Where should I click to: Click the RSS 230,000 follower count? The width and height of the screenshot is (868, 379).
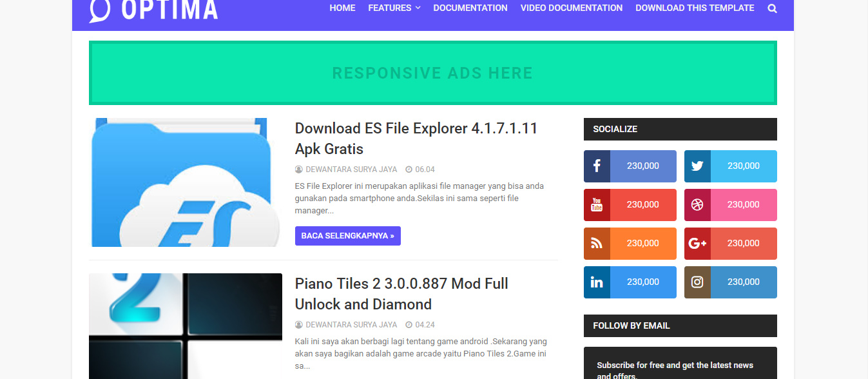[643, 244]
